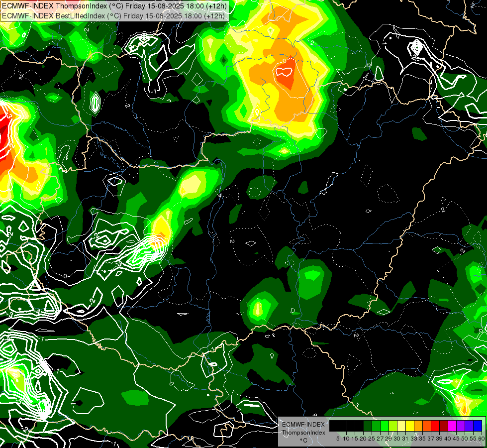Click the red-orange index core in northern map
Screen dimensions: 487x448
(286, 73)
